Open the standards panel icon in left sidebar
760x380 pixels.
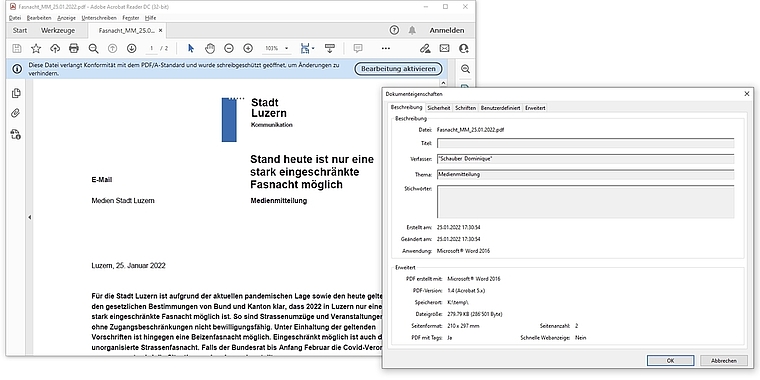coord(16,134)
